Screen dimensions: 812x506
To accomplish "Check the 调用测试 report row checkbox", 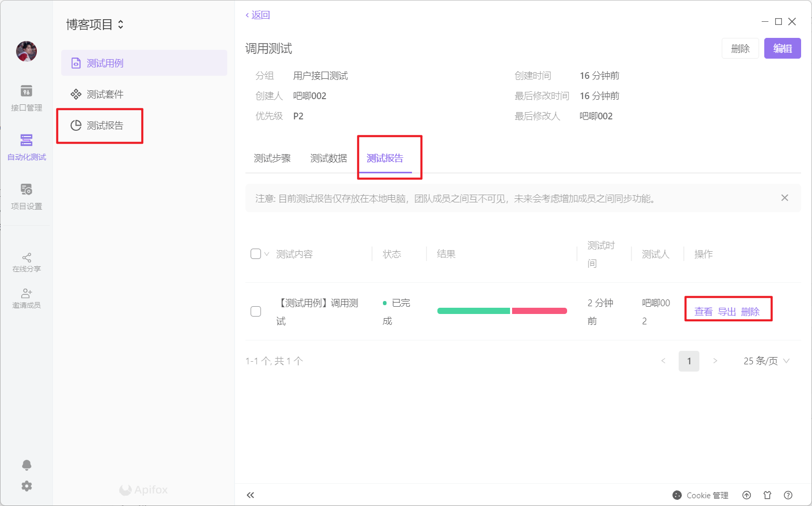I will coord(255,311).
